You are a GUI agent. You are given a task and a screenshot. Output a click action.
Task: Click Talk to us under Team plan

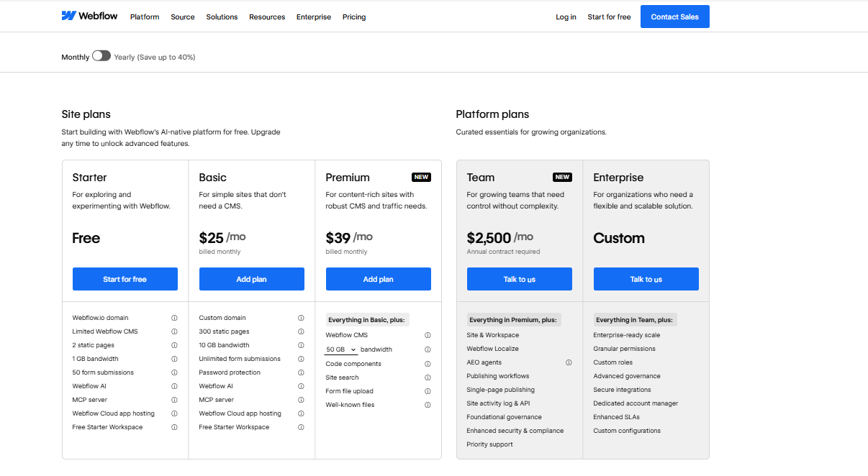click(520, 279)
